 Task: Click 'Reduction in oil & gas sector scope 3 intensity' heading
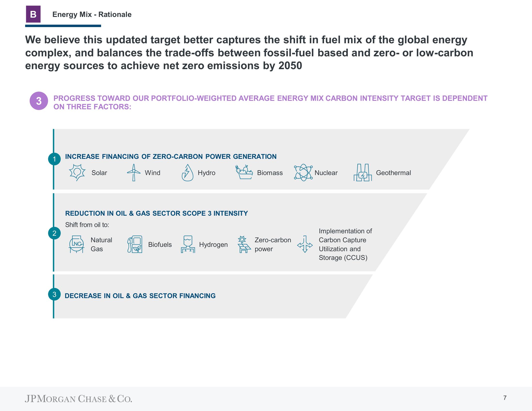point(156,213)
